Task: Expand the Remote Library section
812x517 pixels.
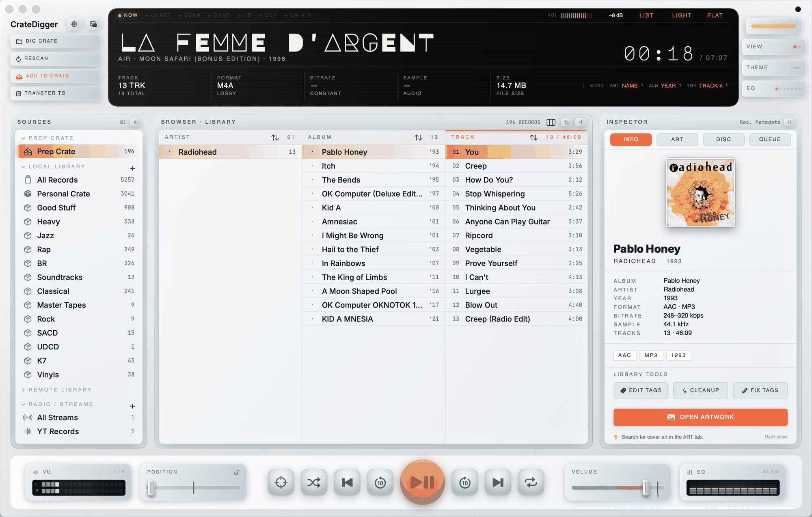Action: tap(24, 390)
